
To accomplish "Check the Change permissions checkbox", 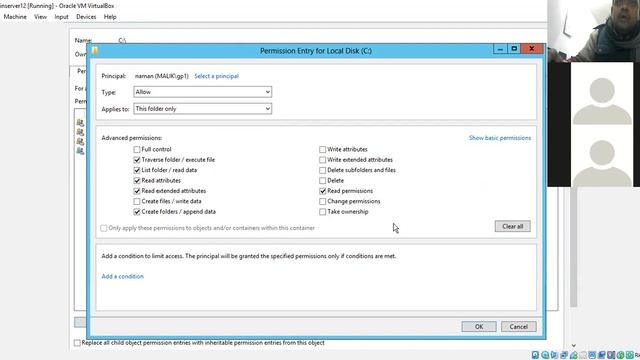I will tap(322, 201).
